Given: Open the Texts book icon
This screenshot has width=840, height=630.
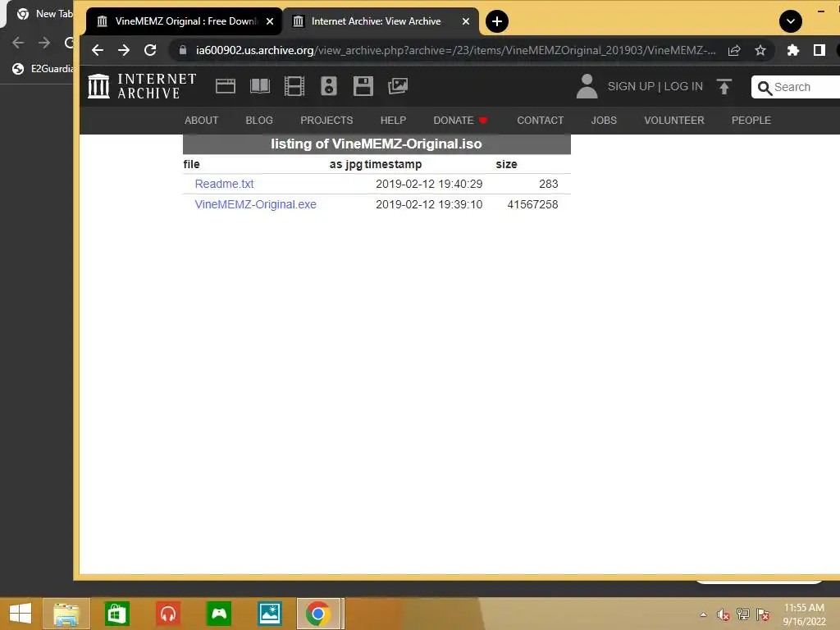Looking at the screenshot, I should pyautogui.click(x=260, y=85).
